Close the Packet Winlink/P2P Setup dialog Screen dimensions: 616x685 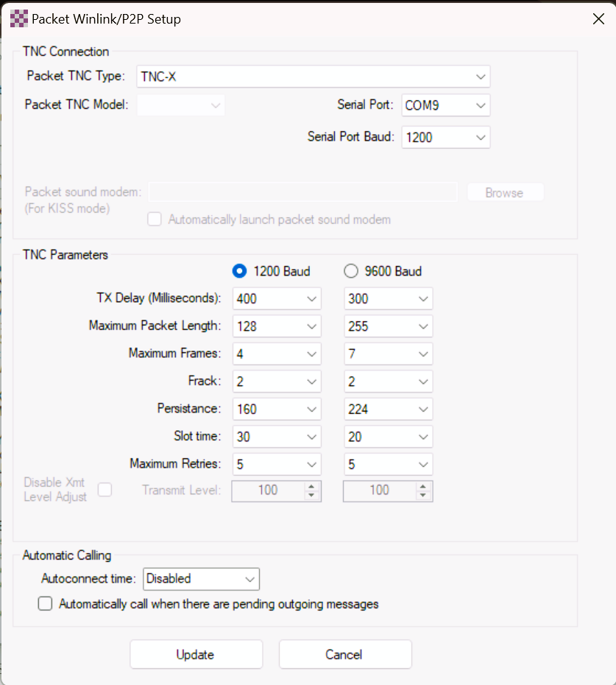click(598, 19)
